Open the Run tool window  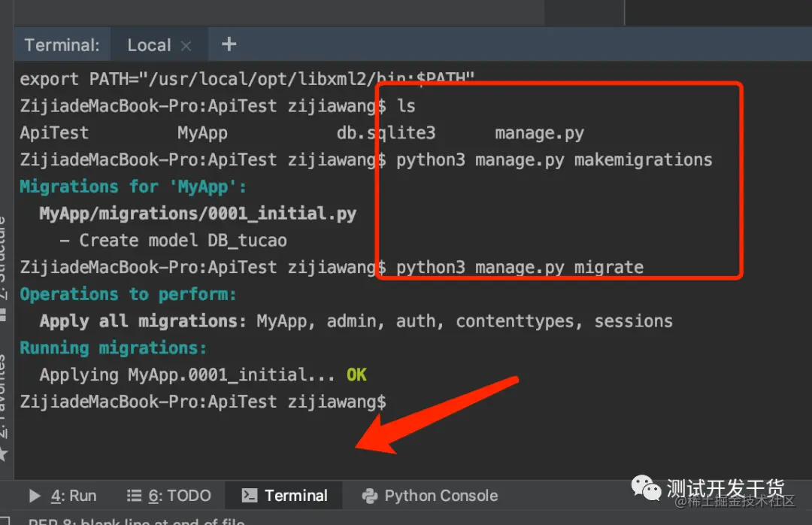tap(62, 496)
